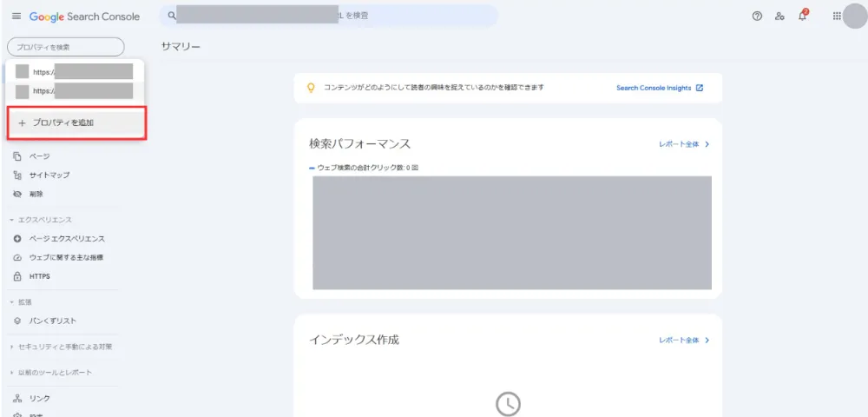Open サイトマップ in the sidebar

pyautogui.click(x=49, y=175)
